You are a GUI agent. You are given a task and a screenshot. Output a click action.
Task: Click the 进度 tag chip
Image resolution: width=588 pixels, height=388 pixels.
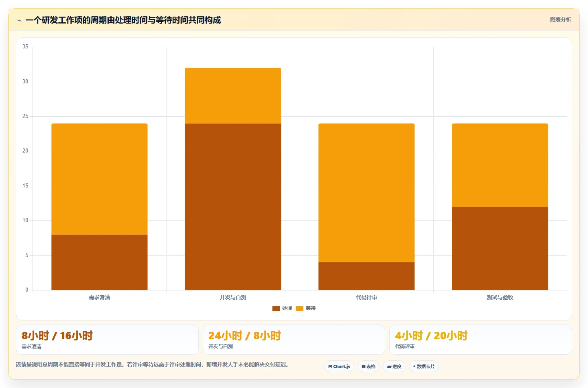[x=394, y=366]
